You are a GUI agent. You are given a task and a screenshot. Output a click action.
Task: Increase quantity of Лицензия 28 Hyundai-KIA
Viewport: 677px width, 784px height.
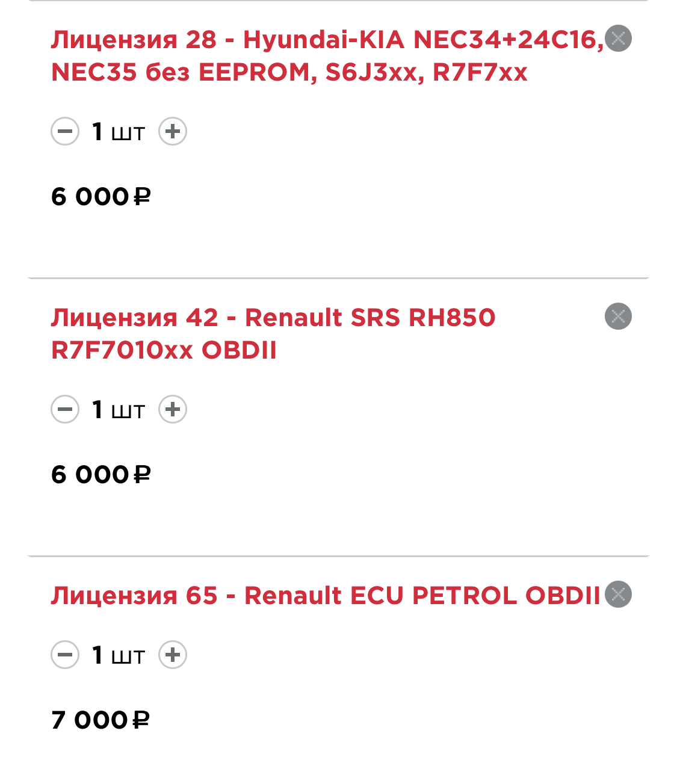[173, 132]
